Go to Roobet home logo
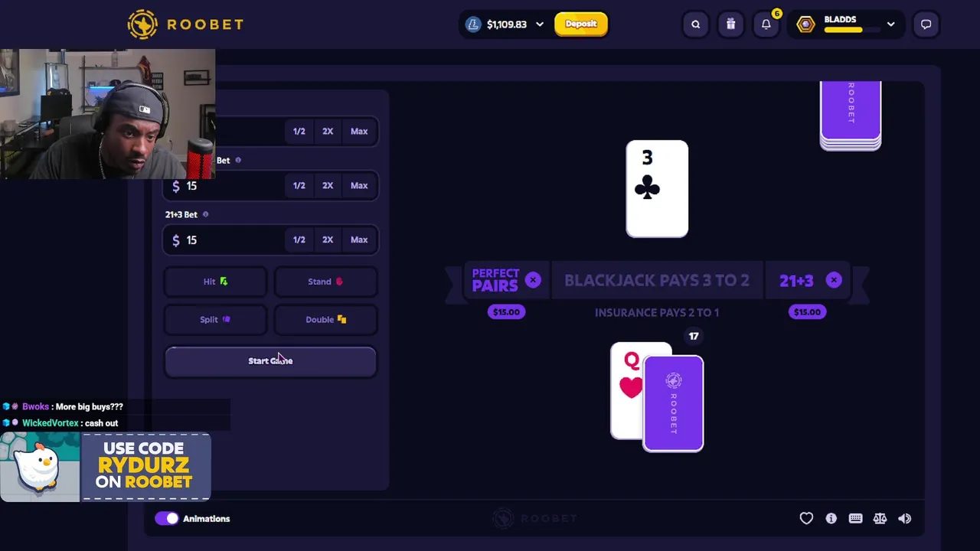Screen dimensions: 980x551 (185, 24)
